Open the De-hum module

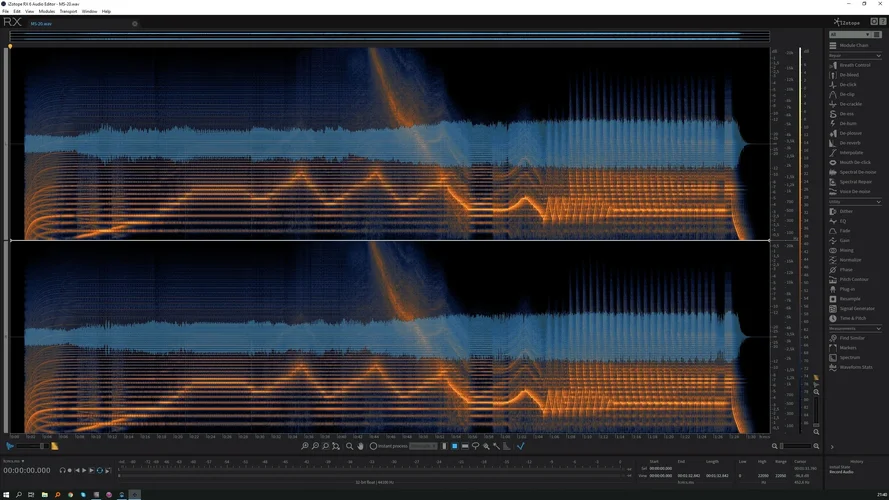(x=848, y=123)
